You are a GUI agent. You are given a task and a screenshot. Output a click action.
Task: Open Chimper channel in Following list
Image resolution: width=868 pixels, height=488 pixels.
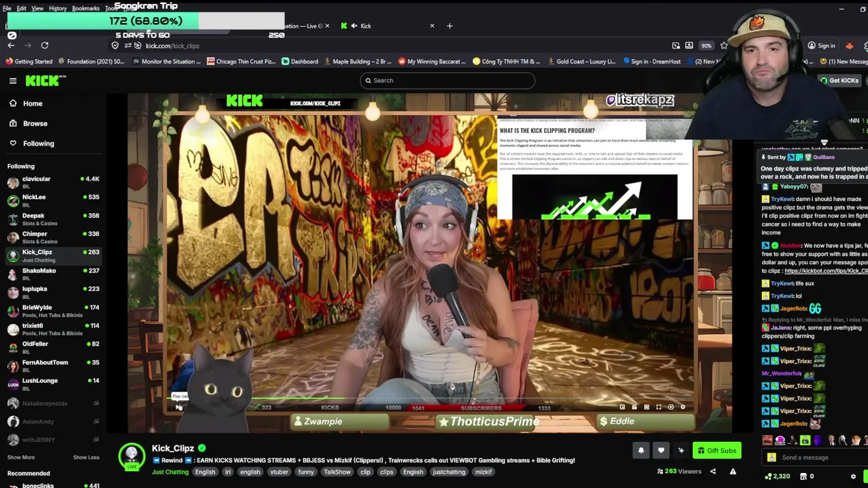pos(54,237)
